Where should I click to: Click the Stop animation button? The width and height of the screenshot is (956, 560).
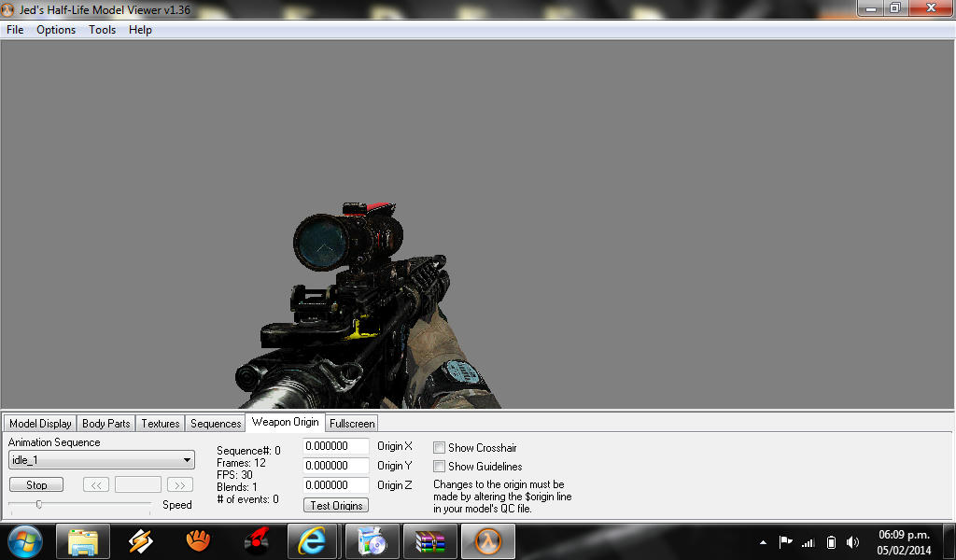36,485
